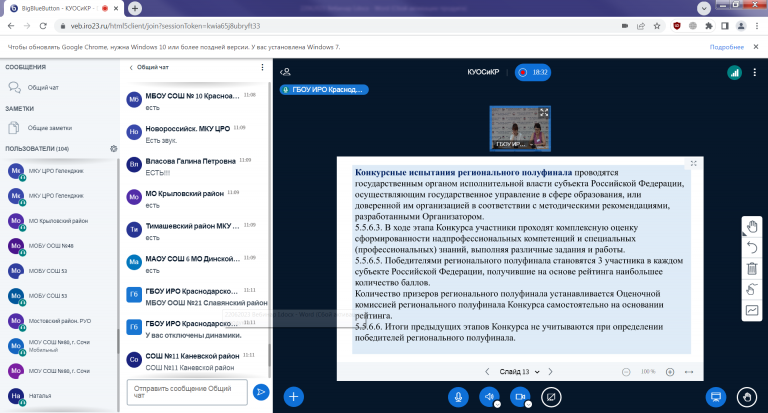Screen dimensions: 768x413
Task: Mute the microphone button
Action: click(459, 396)
